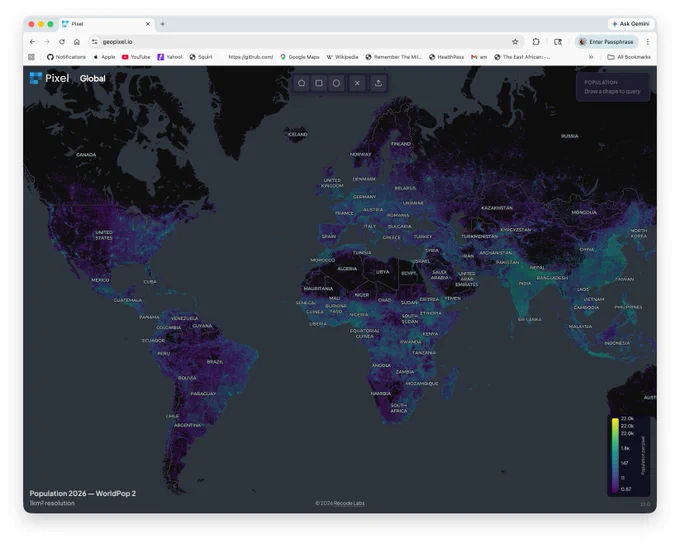Open a new browser tab
This screenshot has width=680, height=544.
pos(163,24)
